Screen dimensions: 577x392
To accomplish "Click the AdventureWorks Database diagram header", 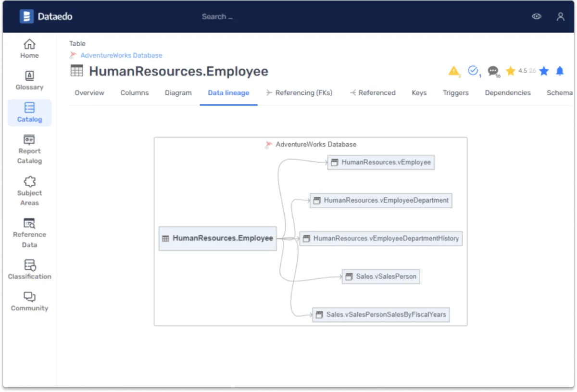I will pyautogui.click(x=311, y=144).
